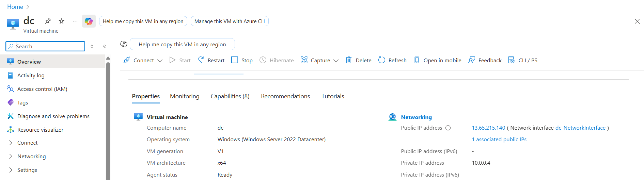The width and height of the screenshot is (644, 180).
Task: Go to Home breadcrumb link
Action: click(x=15, y=7)
